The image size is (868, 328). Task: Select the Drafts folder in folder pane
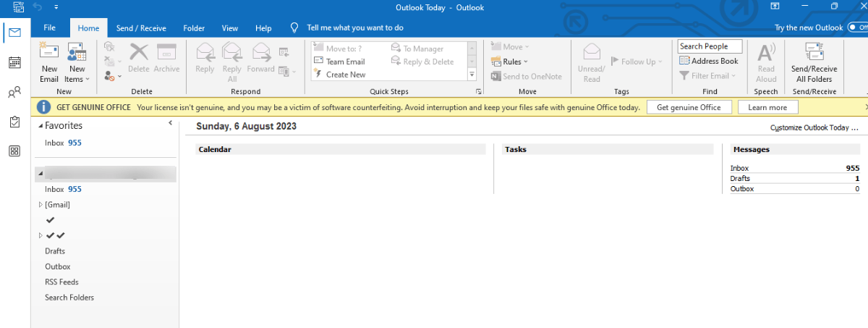55,251
